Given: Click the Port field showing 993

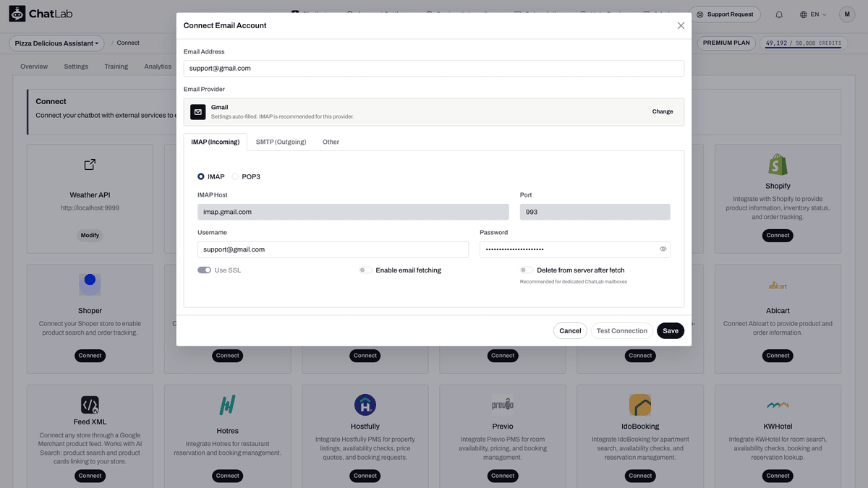Looking at the screenshot, I should point(595,212).
